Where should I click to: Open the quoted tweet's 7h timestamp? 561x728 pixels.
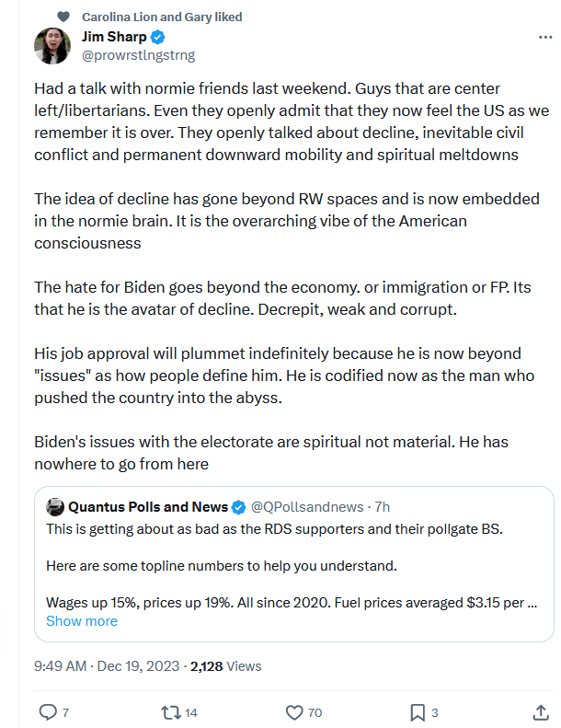[383, 507]
